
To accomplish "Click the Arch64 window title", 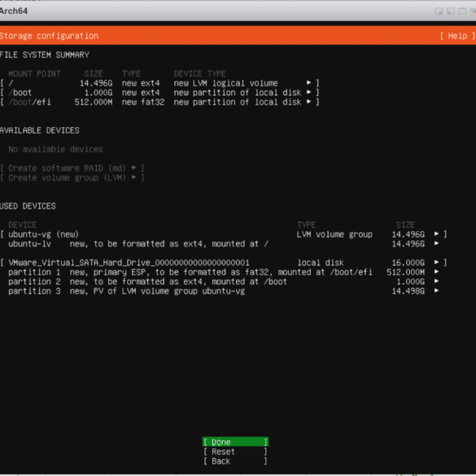I will [x=14, y=11].
